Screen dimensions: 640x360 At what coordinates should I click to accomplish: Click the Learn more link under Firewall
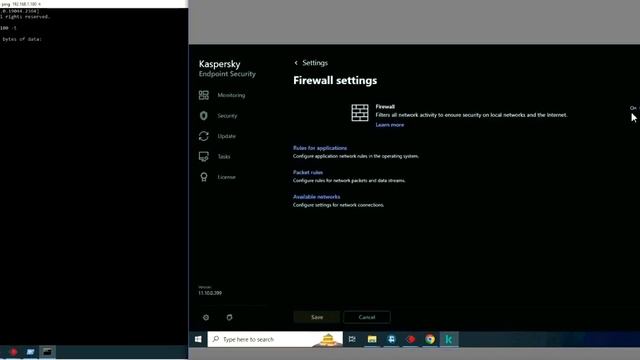point(390,125)
